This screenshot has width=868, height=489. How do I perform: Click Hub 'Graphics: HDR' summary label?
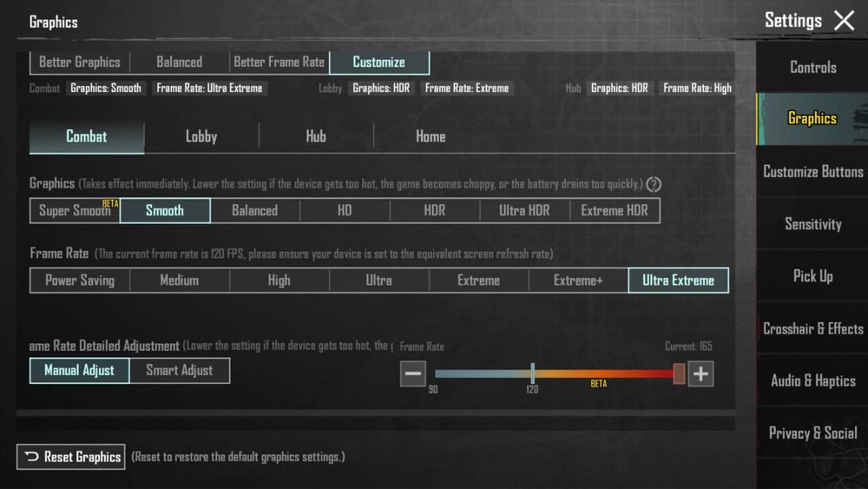point(620,88)
